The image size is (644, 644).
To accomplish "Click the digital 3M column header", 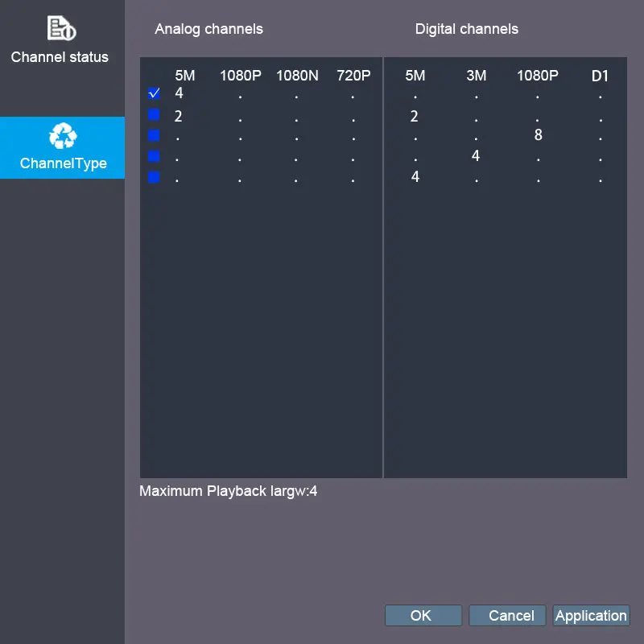I will click(x=477, y=76).
